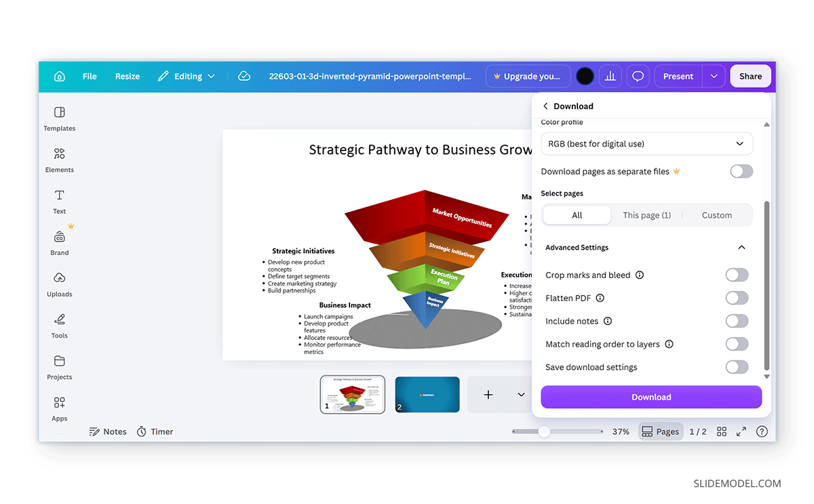Open the Uploads sidebar panel
The width and height of the screenshot is (814, 504).
[x=60, y=284]
